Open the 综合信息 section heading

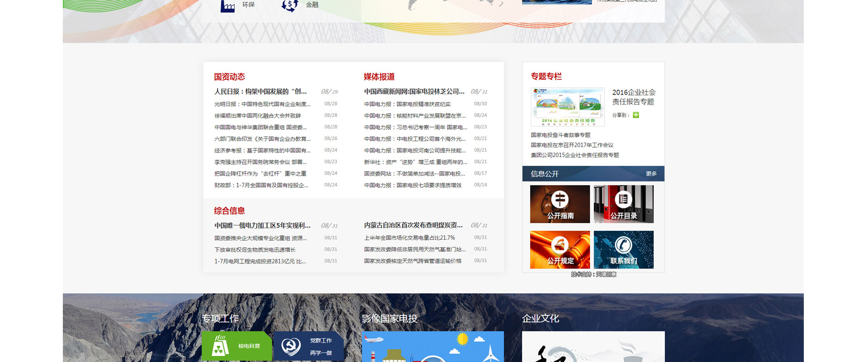(x=229, y=211)
